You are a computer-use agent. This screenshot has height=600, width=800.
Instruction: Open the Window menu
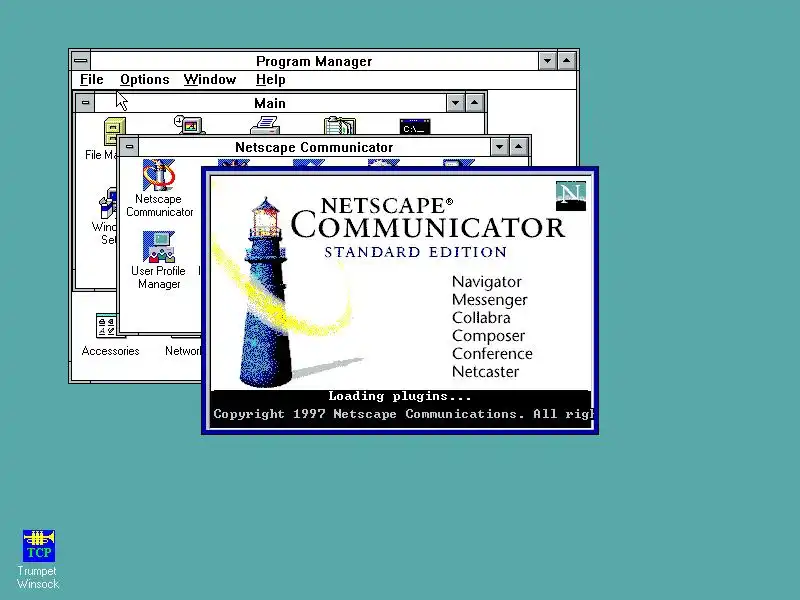click(x=210, y=80)
